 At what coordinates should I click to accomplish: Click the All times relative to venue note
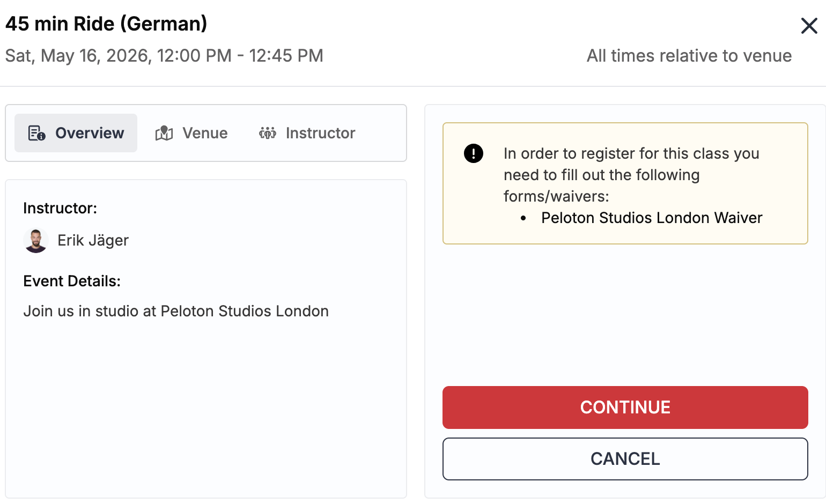(689, 56)
